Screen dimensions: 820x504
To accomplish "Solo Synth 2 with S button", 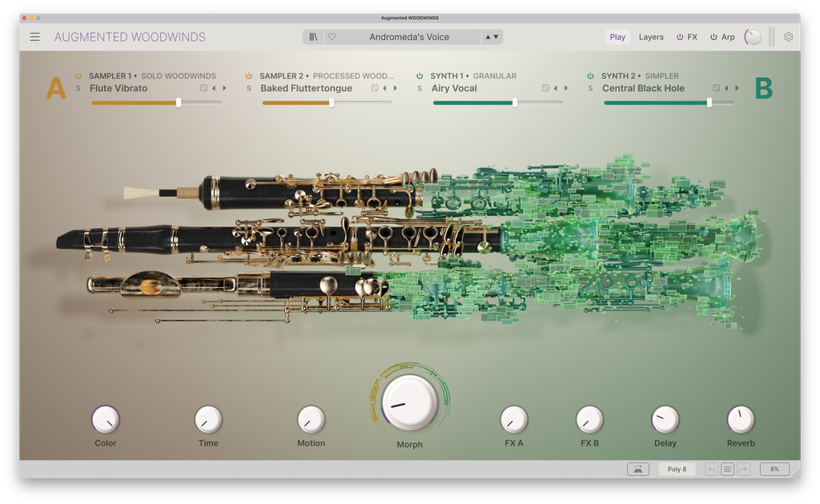I will 590,88.
